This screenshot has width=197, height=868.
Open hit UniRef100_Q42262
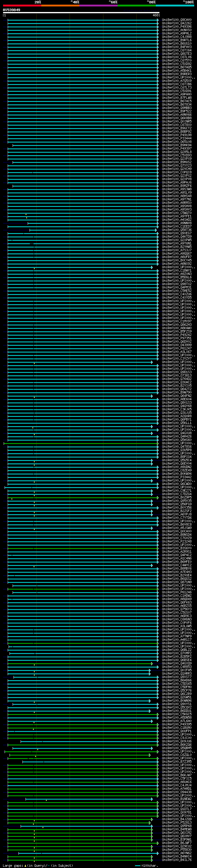click(177, 23)
